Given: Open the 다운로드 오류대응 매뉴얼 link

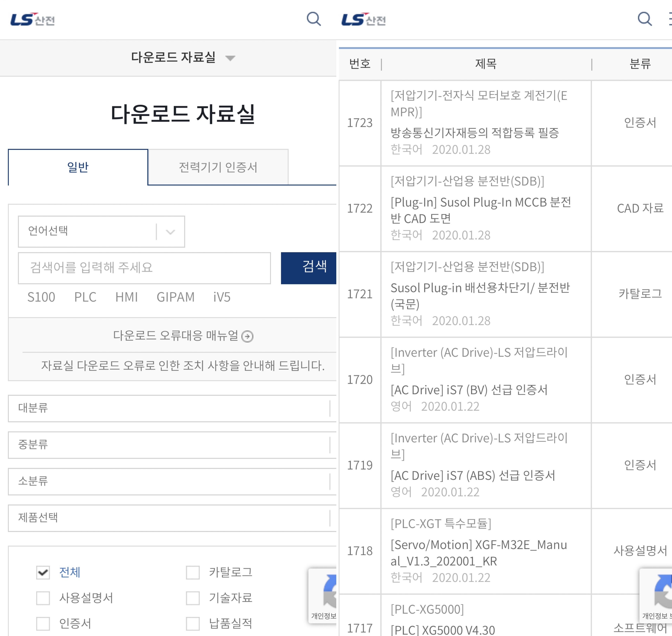Looking at the screenshot, I should [176, 336].
